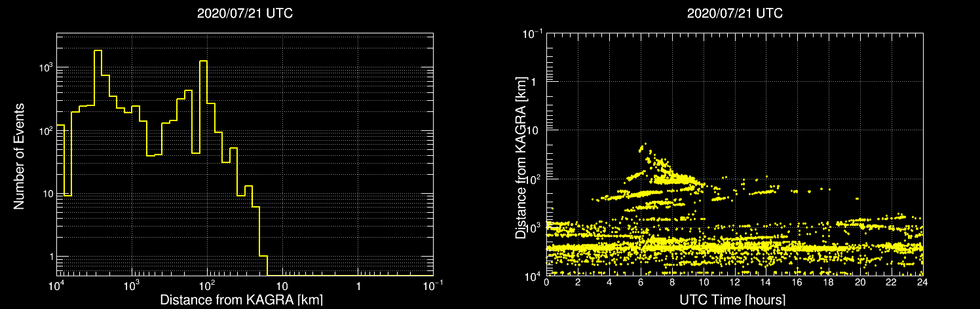Click the scatter plot title "2020/07/21 UTC"

[735, 13]
